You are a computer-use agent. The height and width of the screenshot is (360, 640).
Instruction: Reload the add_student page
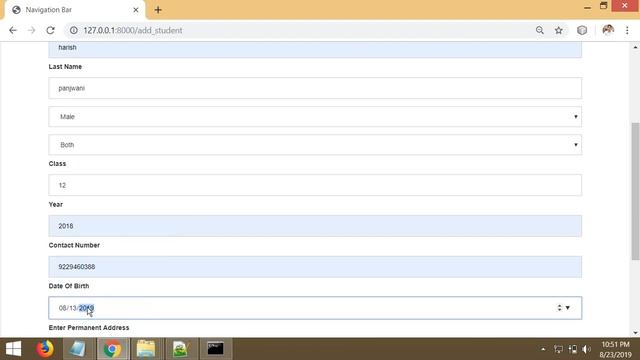(x=50, y=30)
